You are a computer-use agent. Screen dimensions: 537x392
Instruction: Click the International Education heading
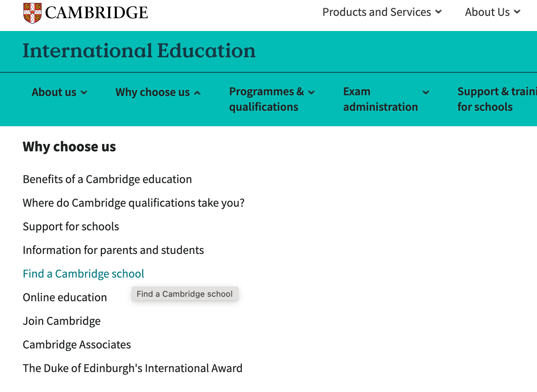pos(139,51)
